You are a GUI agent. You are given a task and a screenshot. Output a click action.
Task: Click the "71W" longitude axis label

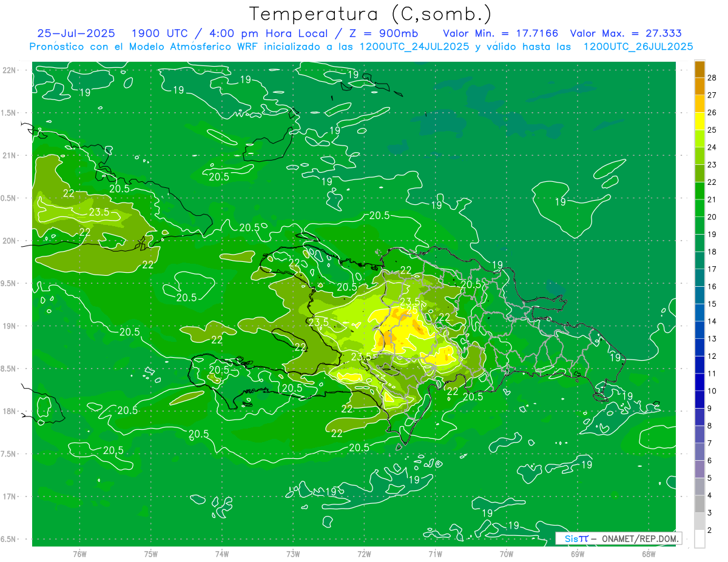435,554
